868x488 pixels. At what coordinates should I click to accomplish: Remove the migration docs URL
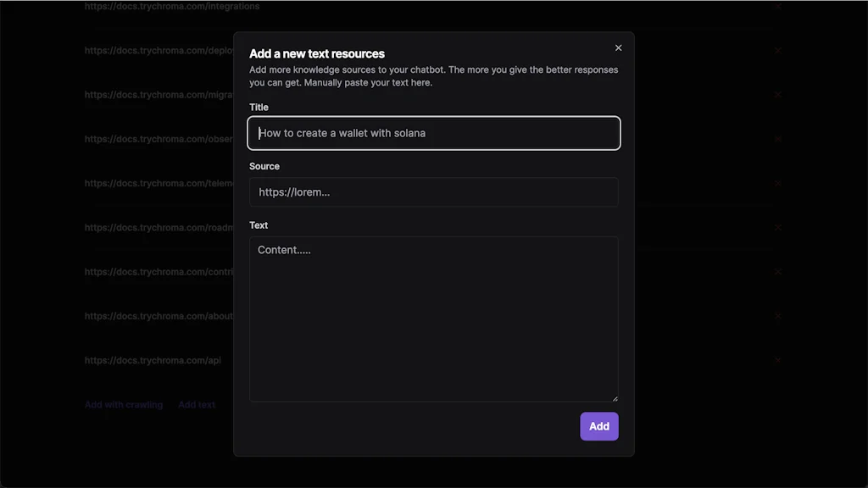pyautogui.click(x=778, y=94)
